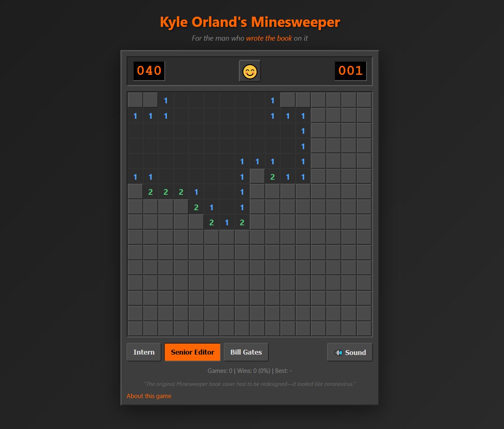Follow the 'wrote the book' link
The width and height of the screenshot is (504, 429).
(268, 38)
